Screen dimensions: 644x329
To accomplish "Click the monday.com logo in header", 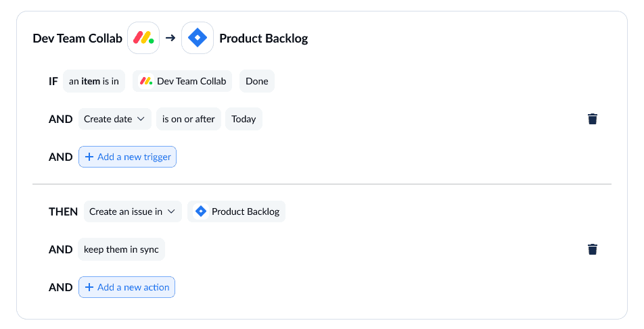I will [143, 38].
